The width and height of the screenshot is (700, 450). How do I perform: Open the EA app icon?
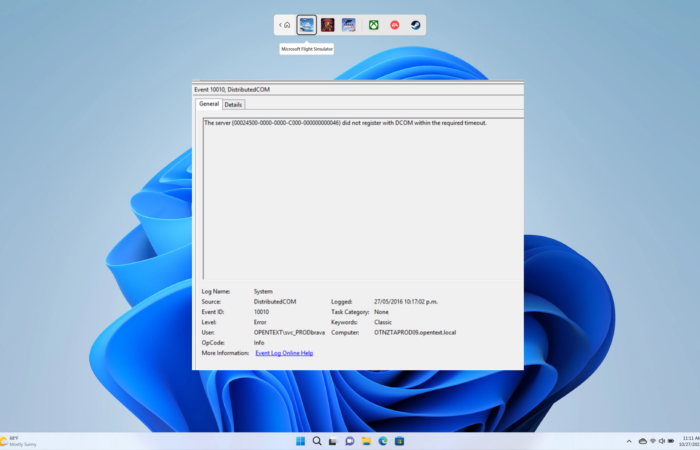395,25
